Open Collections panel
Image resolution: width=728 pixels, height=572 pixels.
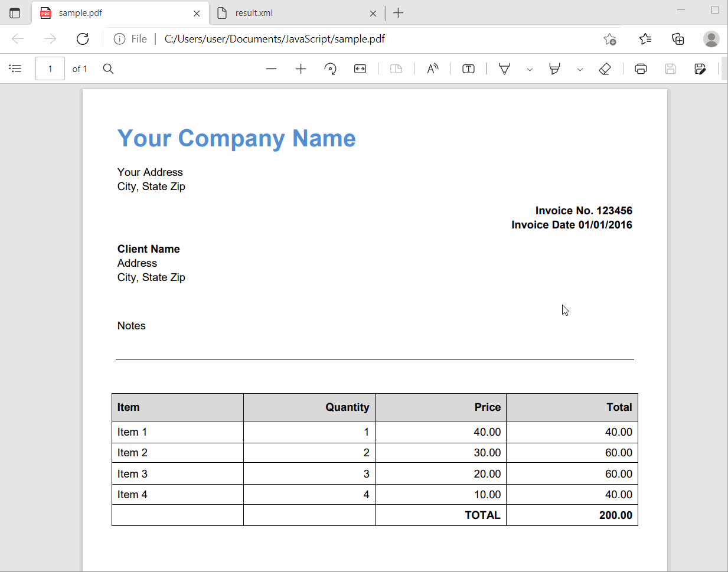point(678,39)
